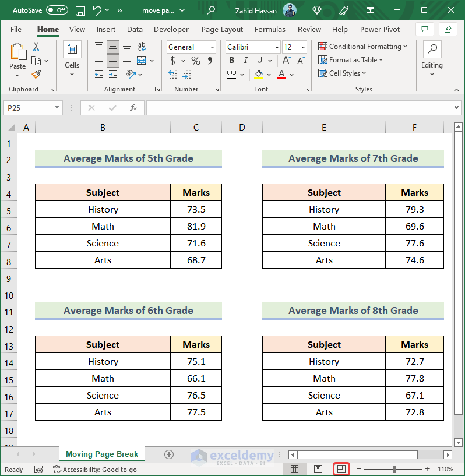
Task: Switch to Normal view
Action: pyautogui.click(x=294, y=469)
